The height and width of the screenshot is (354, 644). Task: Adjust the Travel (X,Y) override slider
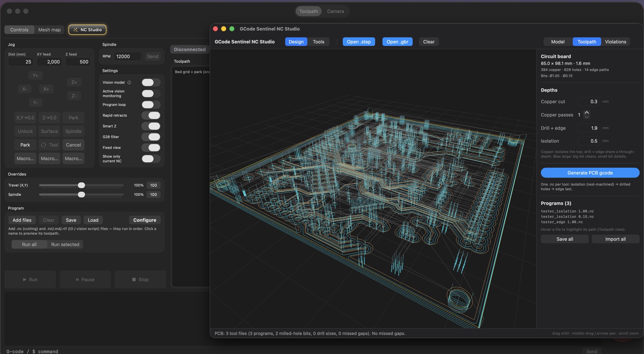point(81,185)
